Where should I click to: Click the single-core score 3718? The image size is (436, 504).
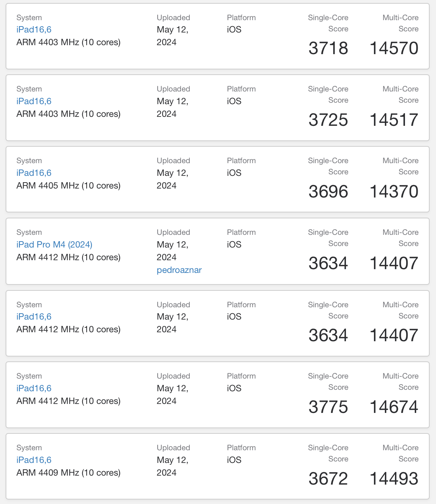(x=328, y=49)
